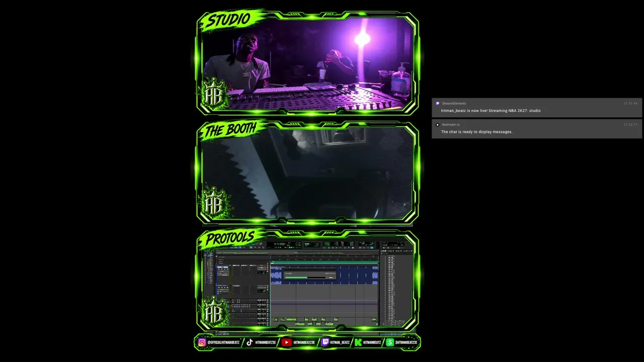This screenshot has width=644, height=362.
Task: Open the HITMAN_BEATZ Twitch handle
Action: click(340, 342)
